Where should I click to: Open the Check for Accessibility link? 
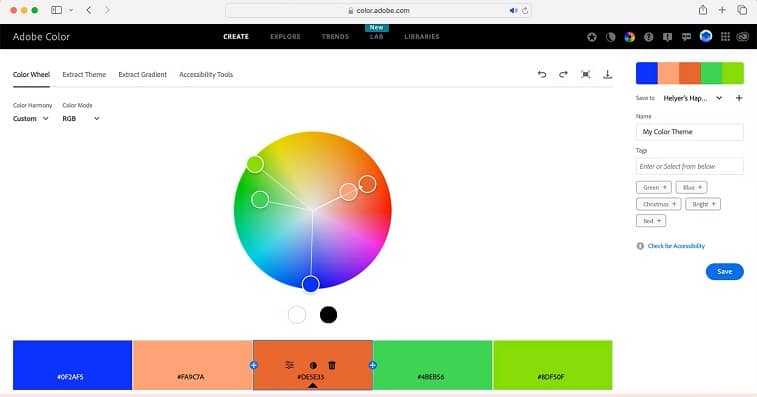(676, 246)
